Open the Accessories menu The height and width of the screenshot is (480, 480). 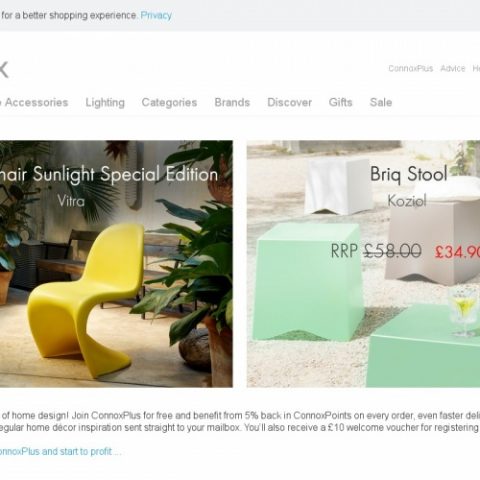coord(34,102)
